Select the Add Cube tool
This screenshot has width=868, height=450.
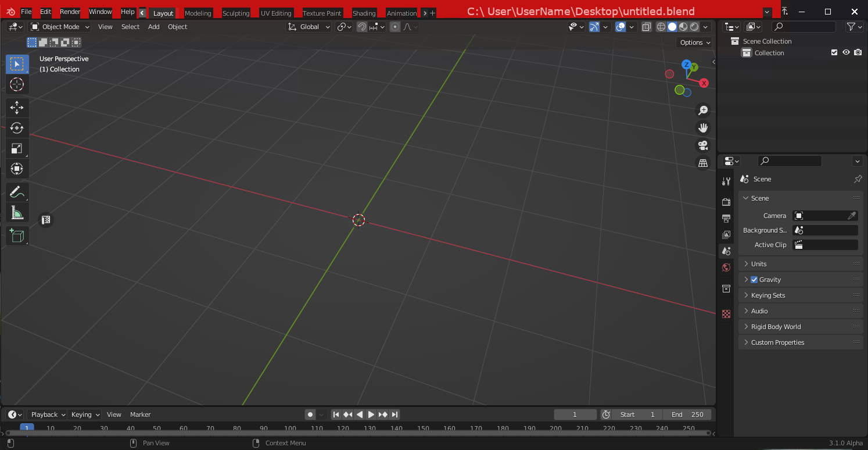tap(17, 235)
